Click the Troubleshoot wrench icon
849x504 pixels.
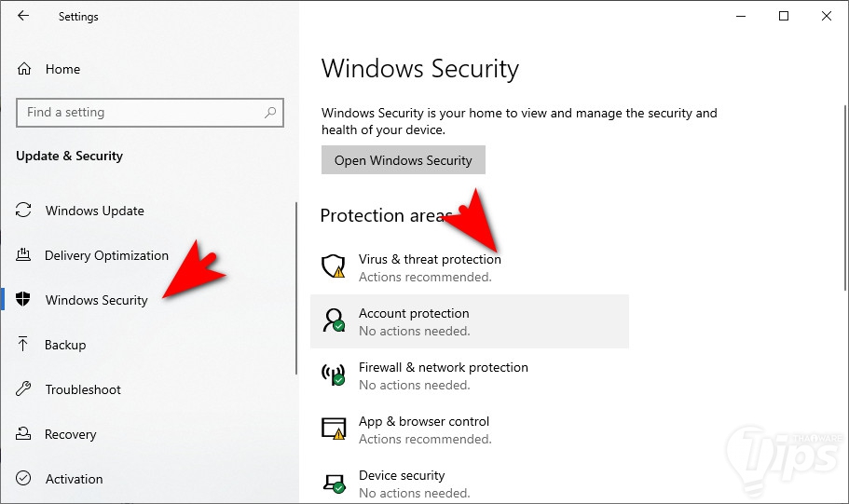point(24,389)
